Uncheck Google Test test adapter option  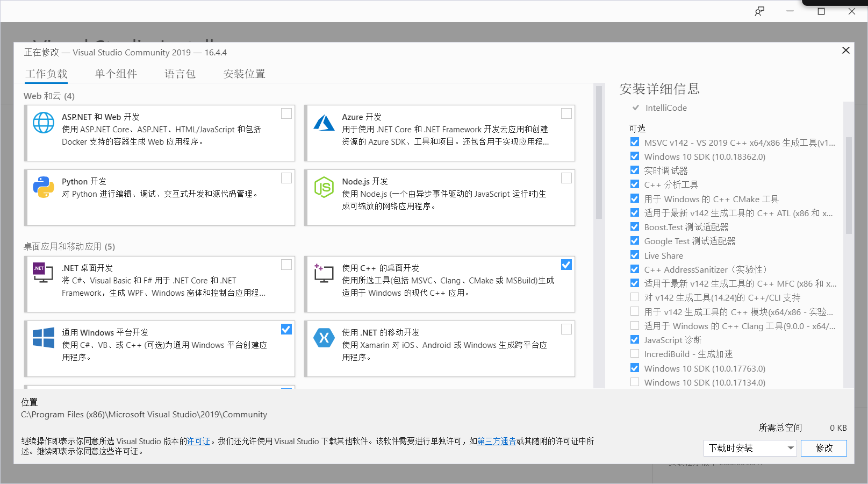point(635,240)
